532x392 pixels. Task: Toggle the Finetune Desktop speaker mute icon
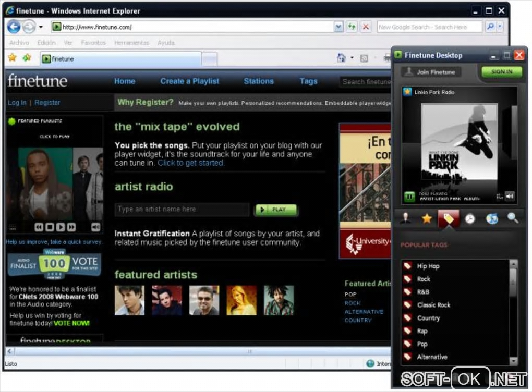(x=510, y=196)
